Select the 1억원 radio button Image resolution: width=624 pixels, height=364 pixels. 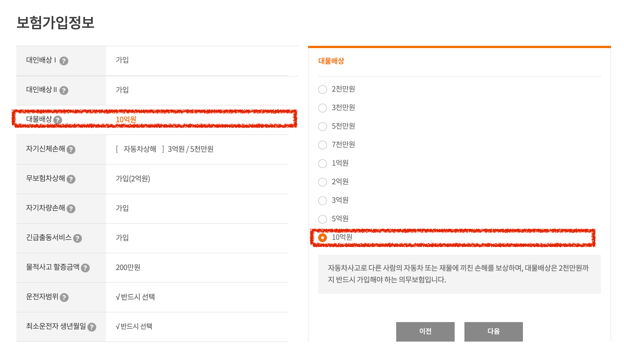click(322, 163)
